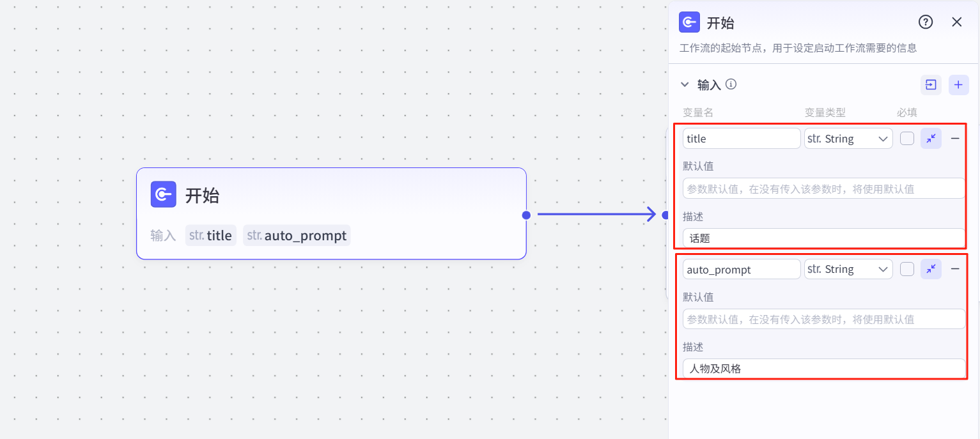980x439 pixels.
Task: Click the 变量名 column header
Action: (698, 112)
